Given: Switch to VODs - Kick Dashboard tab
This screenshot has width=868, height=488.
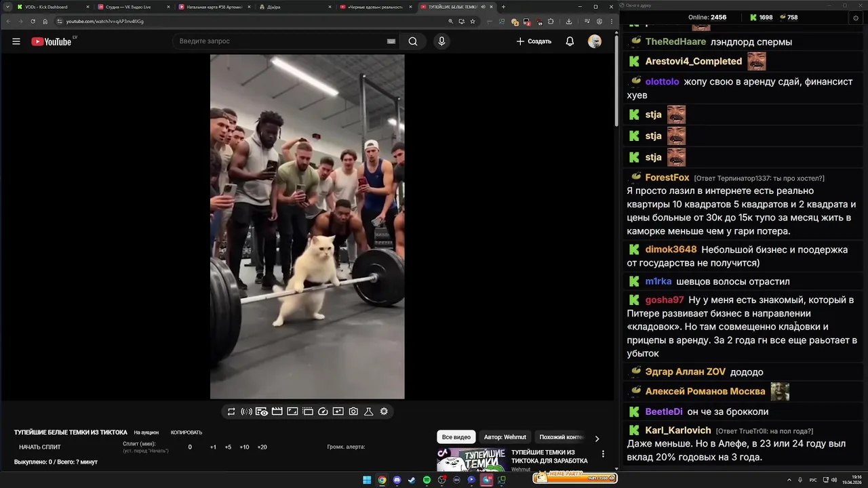Looking at the screenshot, I should click(52, 7).
